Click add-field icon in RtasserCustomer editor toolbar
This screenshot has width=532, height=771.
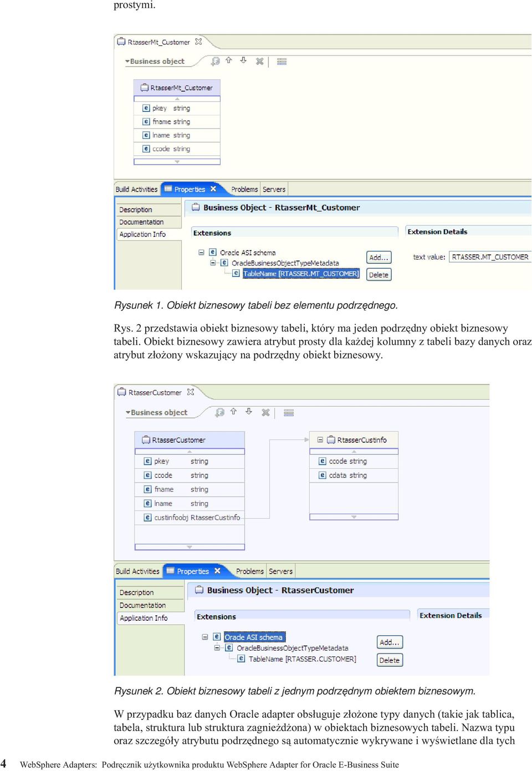tap(220, 412)
